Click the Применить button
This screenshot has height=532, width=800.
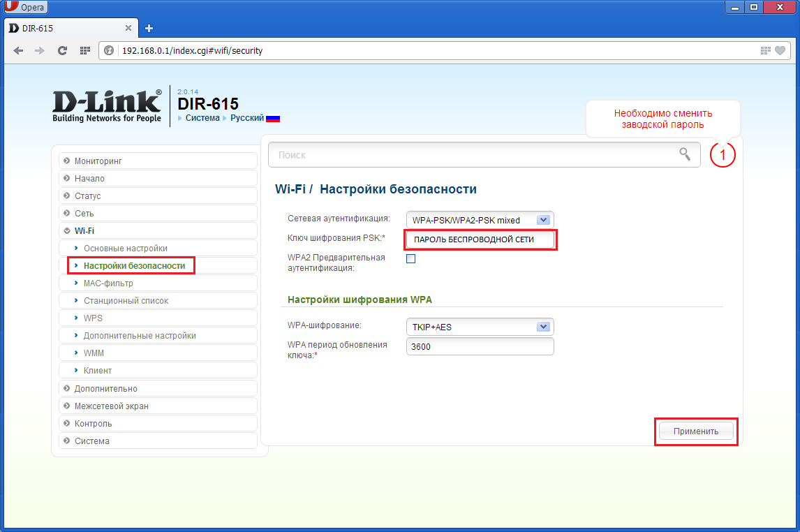click(x=696, y=431)
